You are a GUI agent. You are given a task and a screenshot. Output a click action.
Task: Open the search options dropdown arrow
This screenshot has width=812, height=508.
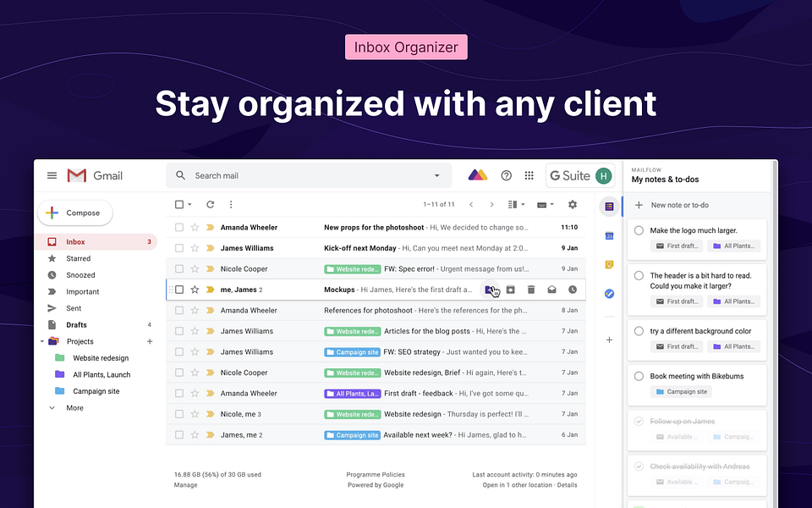coord(436,176)
